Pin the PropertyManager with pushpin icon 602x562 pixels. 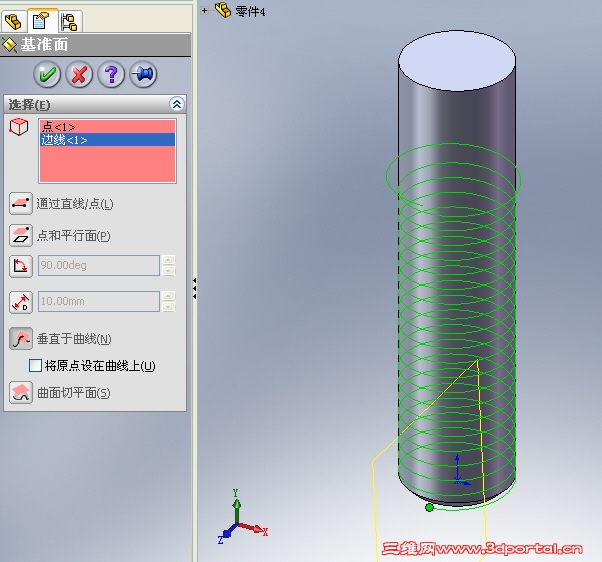point(144,74)
